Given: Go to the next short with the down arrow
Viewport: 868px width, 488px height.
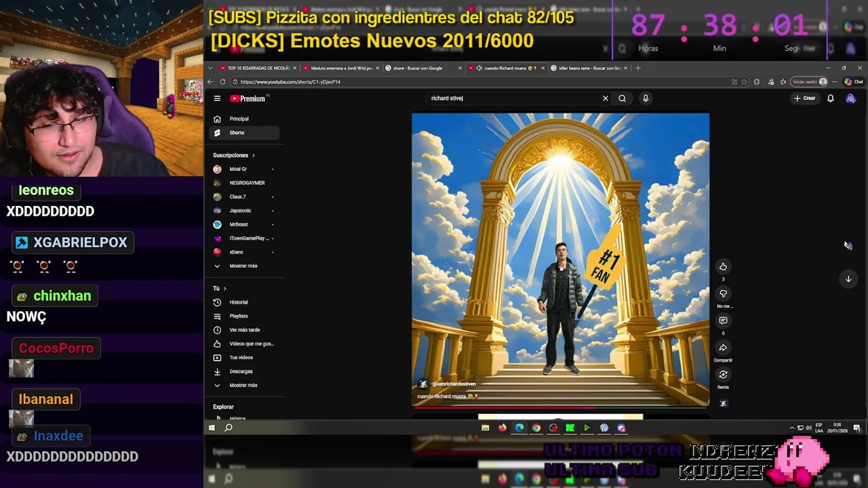Looking at the screenshot, I should point(848,279).
